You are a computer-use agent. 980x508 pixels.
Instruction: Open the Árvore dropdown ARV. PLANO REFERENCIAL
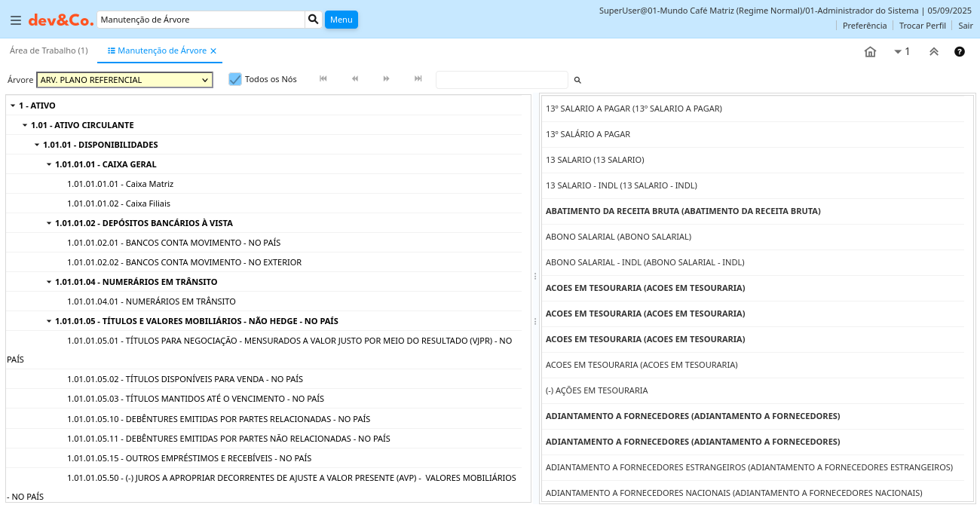click(124, 80)
